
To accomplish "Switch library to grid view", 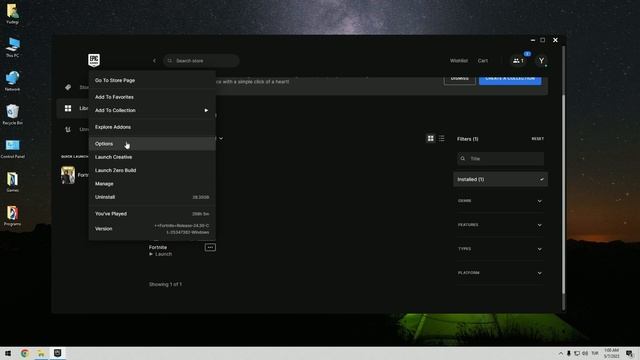I will coord(431,139).
